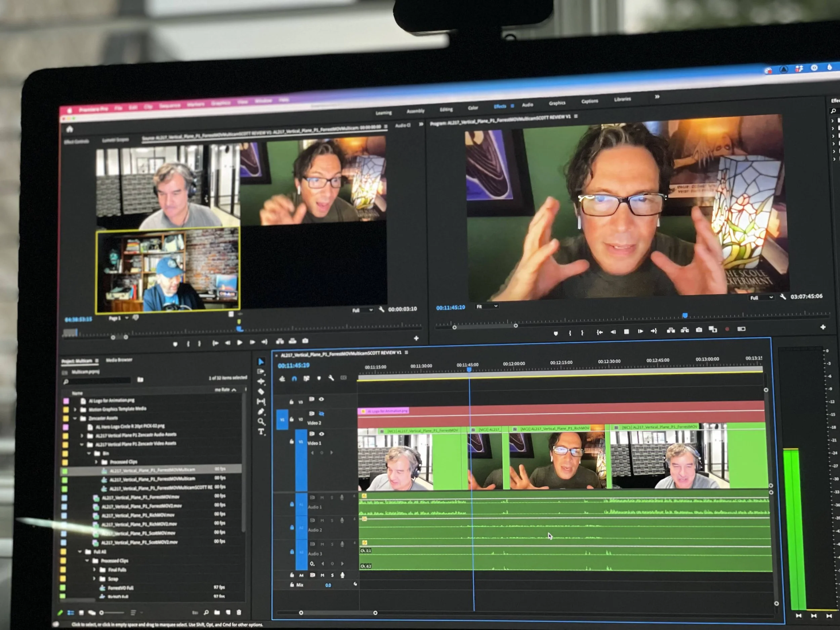Toggle V3 track output eye

point(322,399)
